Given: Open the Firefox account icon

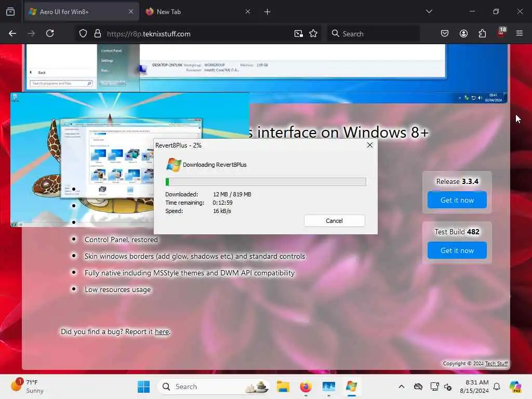Looking at the screenshot, I should 464,33.
